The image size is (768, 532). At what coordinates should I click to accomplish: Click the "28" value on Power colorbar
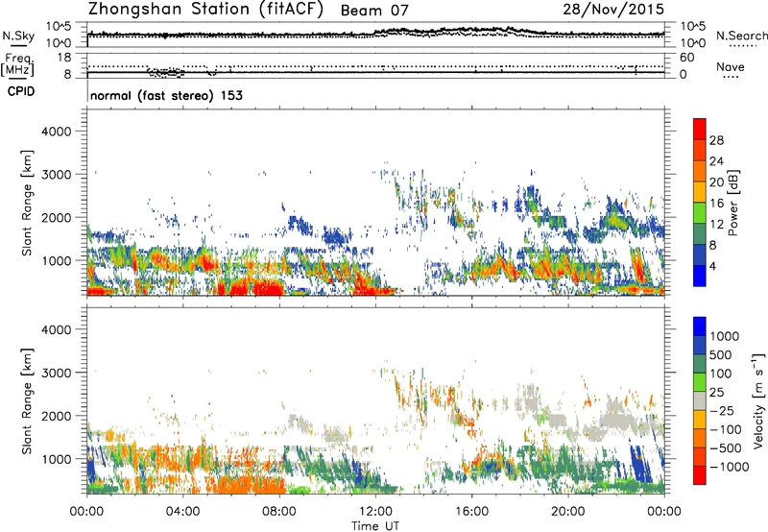point(716,140)
